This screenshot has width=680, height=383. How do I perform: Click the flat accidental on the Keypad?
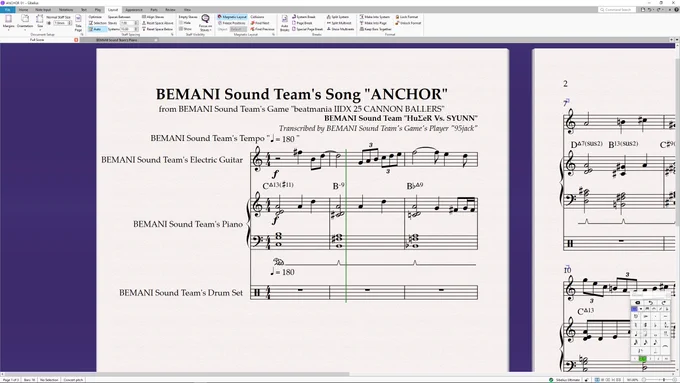[655, 325]
